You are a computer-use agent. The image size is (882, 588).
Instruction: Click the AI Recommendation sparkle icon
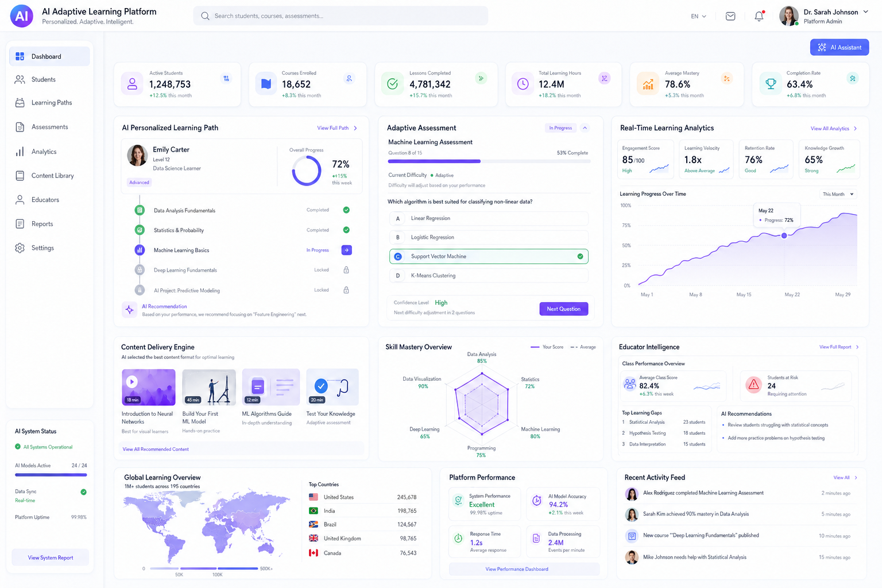[130, 310]
